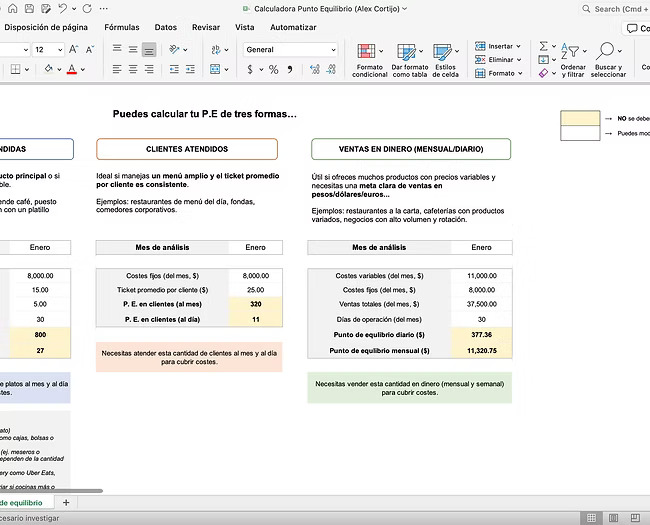The width and height of the screenshot is (650, 525).
Task: Select the Ticket promedio value 25.00 cell
Action: coord(255,289)
